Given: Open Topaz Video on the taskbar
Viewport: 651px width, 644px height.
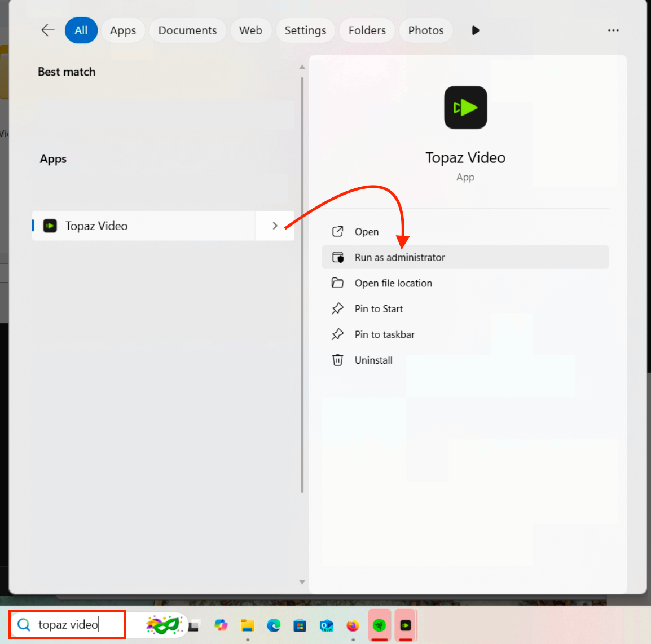Looking at the screenshot, I should tap(406, 625).
